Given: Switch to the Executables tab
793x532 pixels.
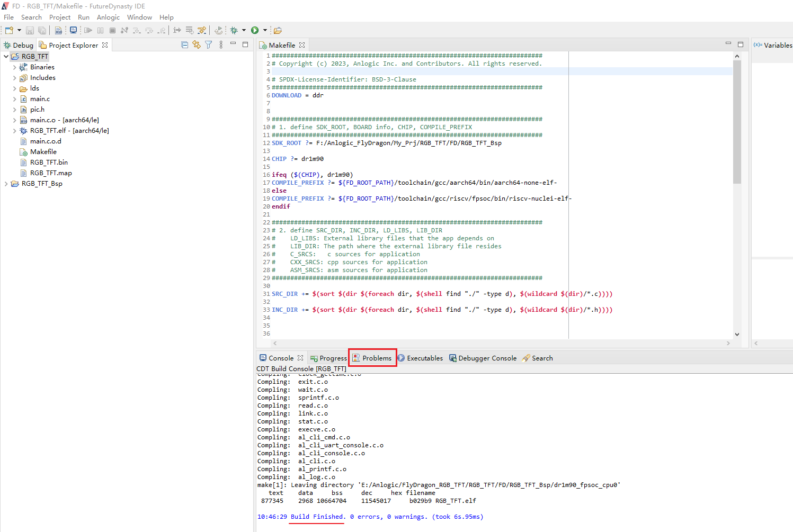Looking at the screenshot, I should [421, 358].
